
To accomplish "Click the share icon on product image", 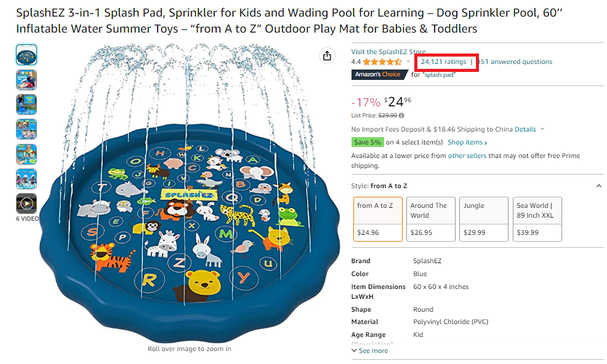I will [327, 56].
